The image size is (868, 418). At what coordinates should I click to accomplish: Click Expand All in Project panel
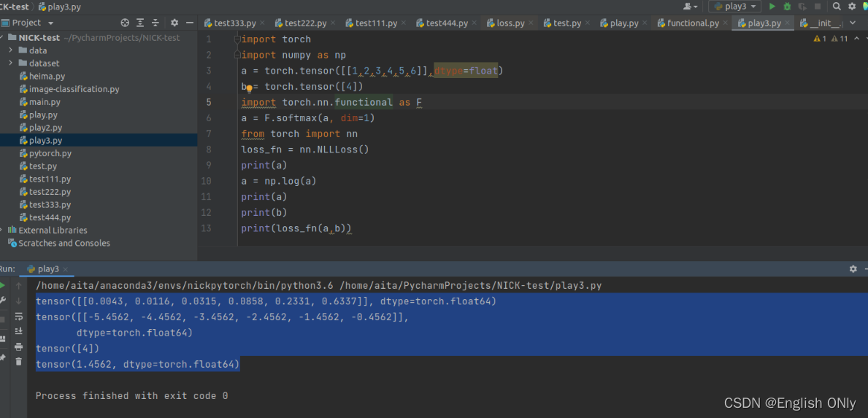pos(140,23)
